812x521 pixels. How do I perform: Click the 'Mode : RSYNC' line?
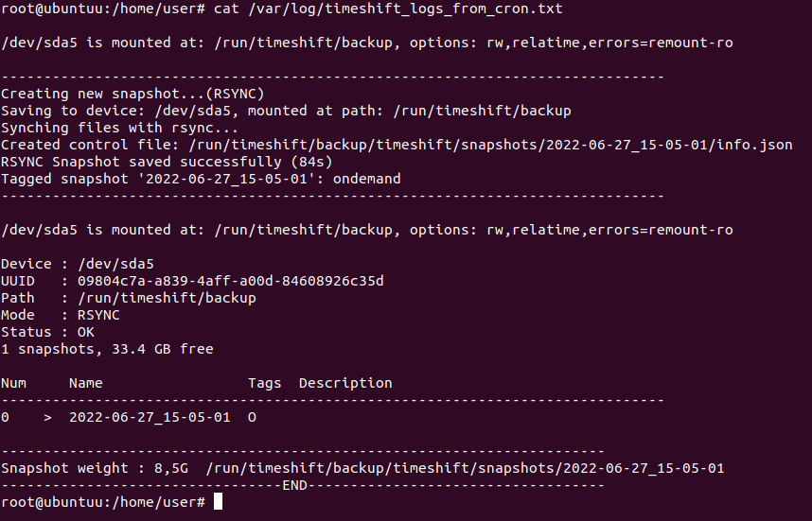coord(60,315)
